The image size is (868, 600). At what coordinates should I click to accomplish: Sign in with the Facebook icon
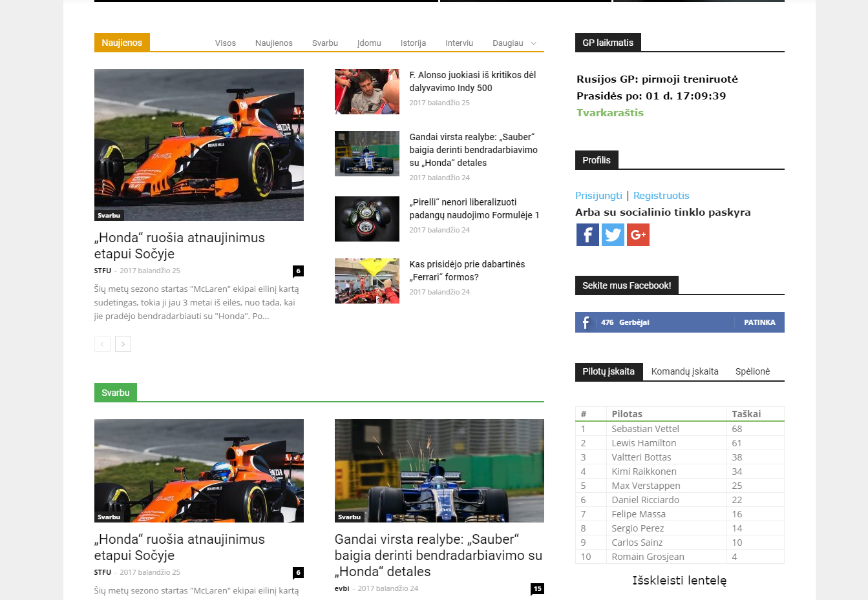[587, 234]
